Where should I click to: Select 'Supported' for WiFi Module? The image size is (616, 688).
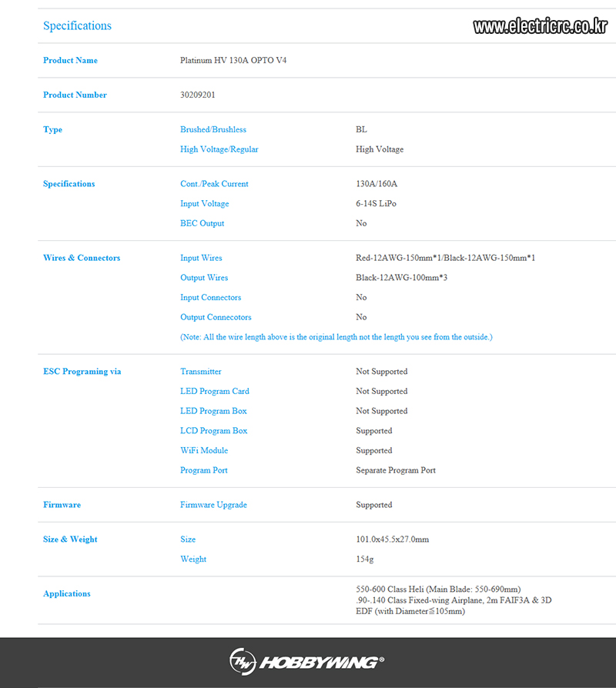tap(374, 451)
